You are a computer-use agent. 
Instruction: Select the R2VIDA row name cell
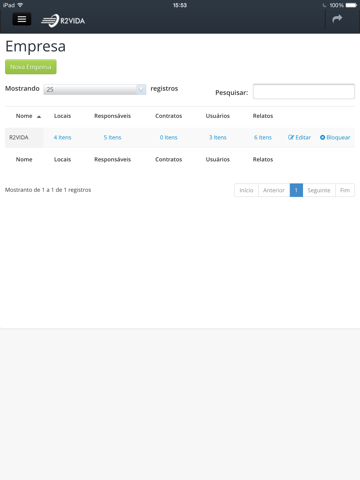point(24,137)
